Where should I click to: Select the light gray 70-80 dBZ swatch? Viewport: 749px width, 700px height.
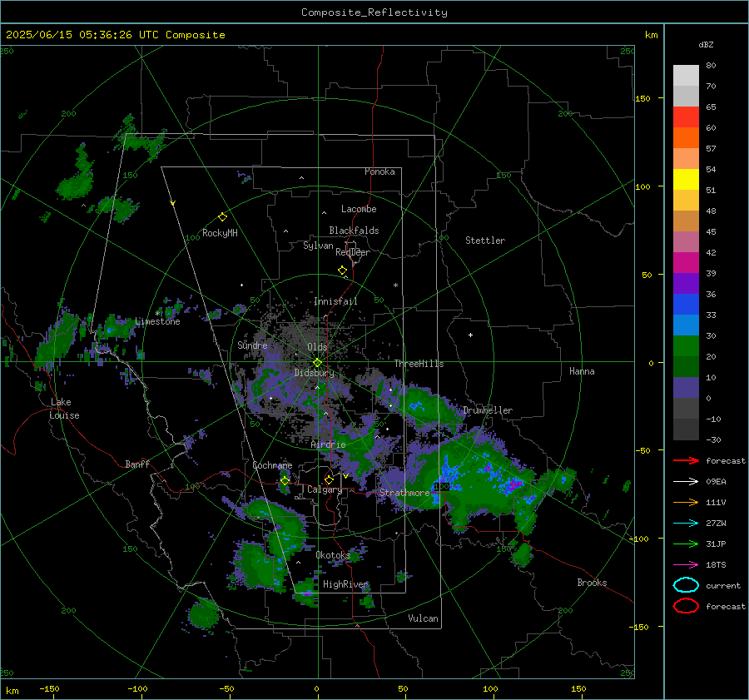[x=686, y=76]
